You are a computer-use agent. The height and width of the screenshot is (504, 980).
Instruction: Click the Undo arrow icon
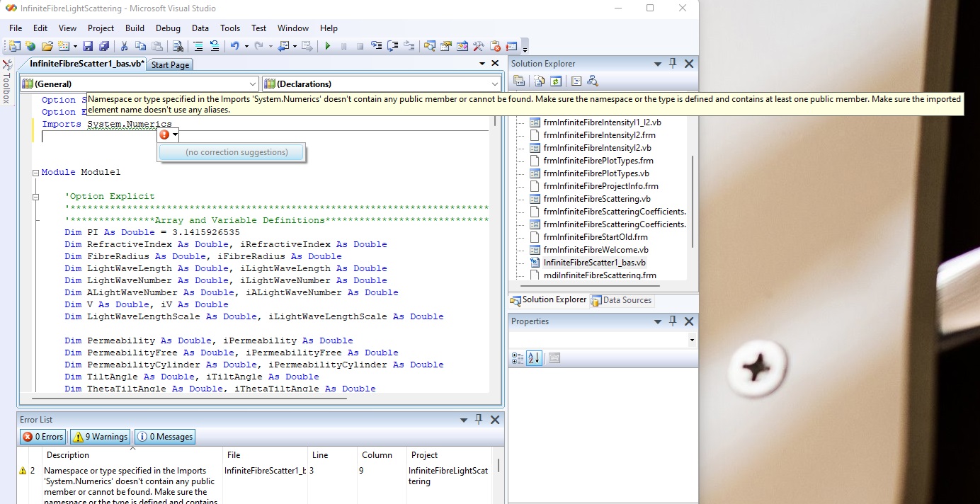234,46
